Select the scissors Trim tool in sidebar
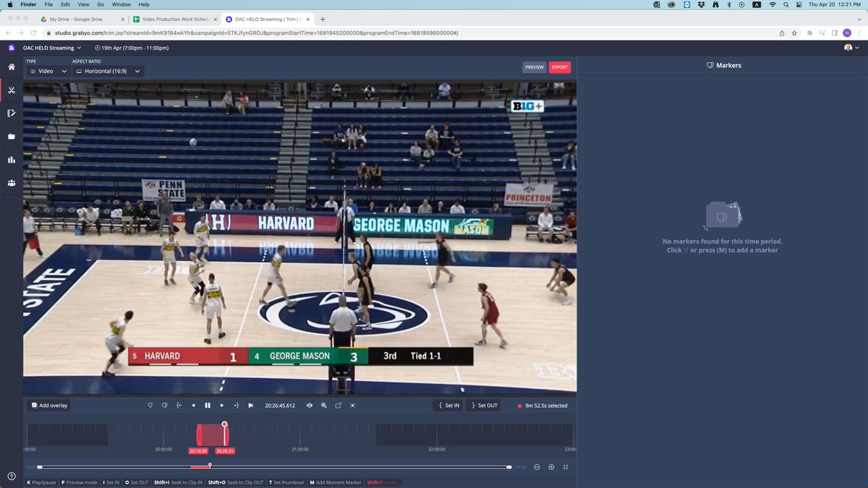868x488 pixels. [x=12, y=90]
